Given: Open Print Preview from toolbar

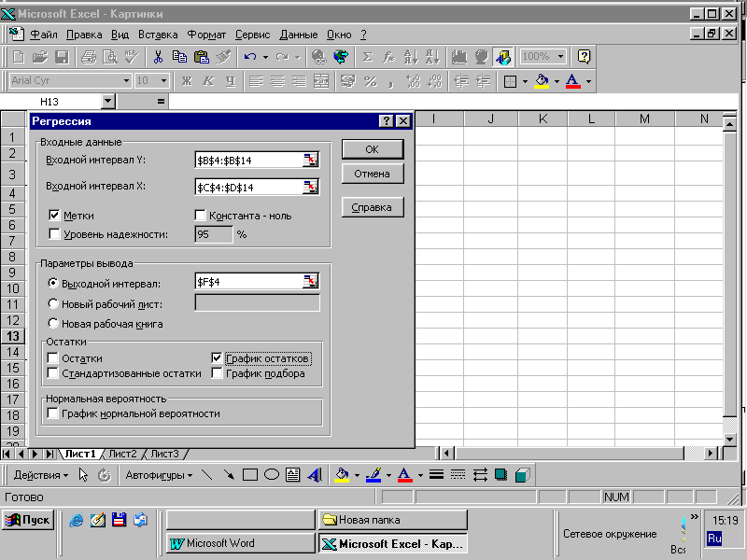Looking at the screenshot, I should click(110, 57).
